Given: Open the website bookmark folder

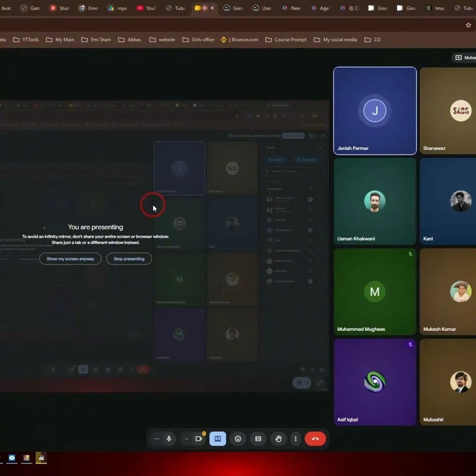Looking at the screenshot, I should [162, 40].
